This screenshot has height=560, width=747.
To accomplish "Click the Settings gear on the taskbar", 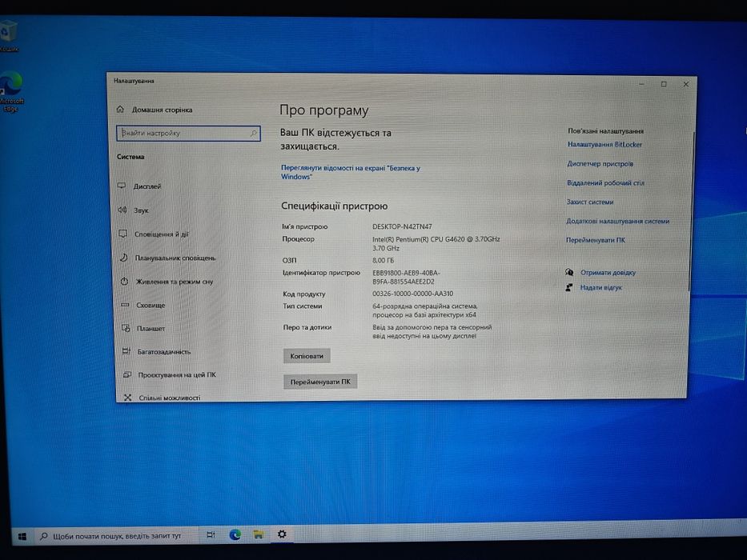I will (282, 534).
